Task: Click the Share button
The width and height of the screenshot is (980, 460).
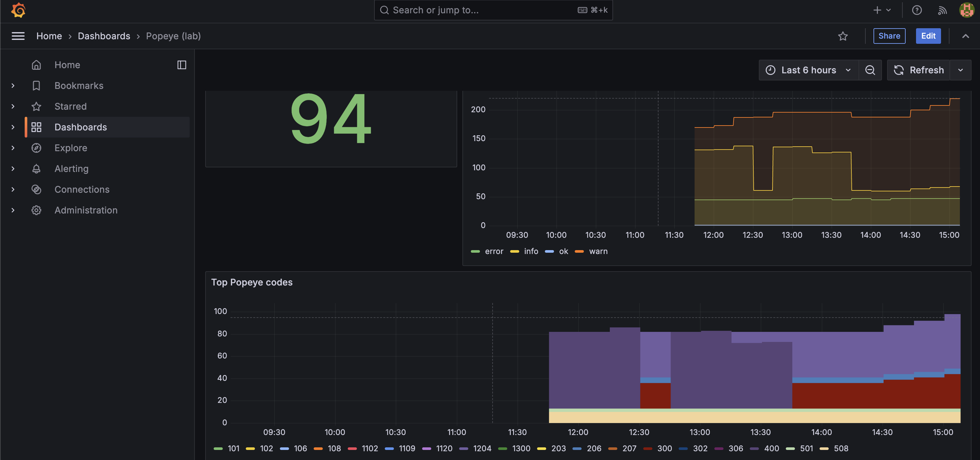Action: tap(889, 36)
